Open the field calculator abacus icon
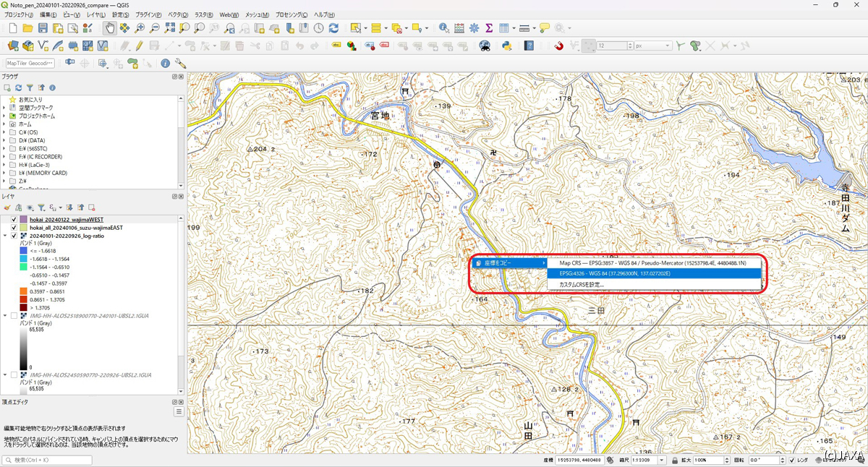 tap(459, 28)
